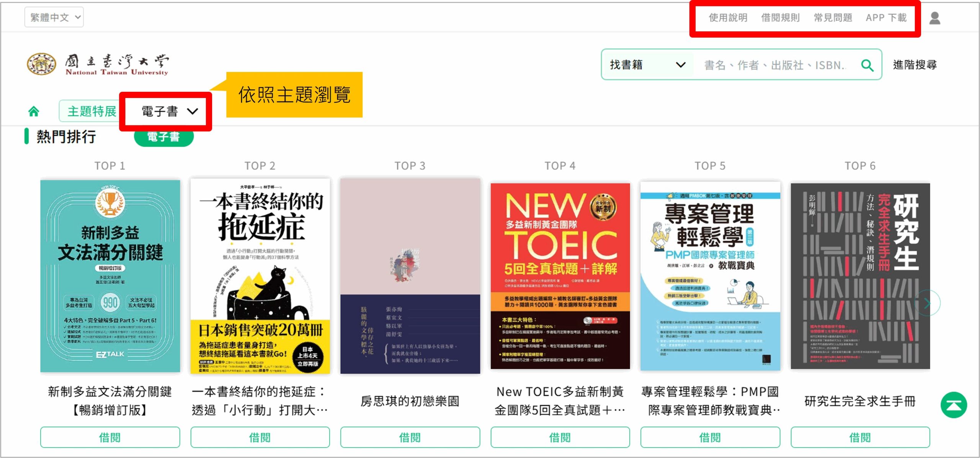Click the title 新制多益文法滿分關鍵【暢銷增訂版】
980x458 pixels.
(x=110, y=401)
